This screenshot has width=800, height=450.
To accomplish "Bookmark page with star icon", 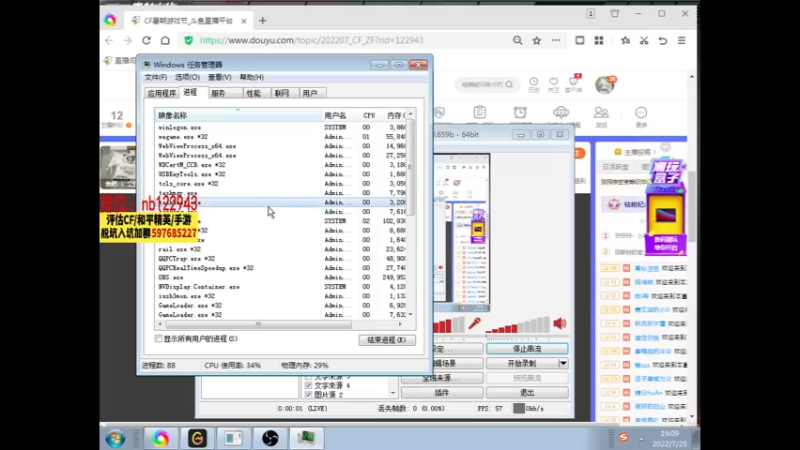I will (x=537, y=40).
